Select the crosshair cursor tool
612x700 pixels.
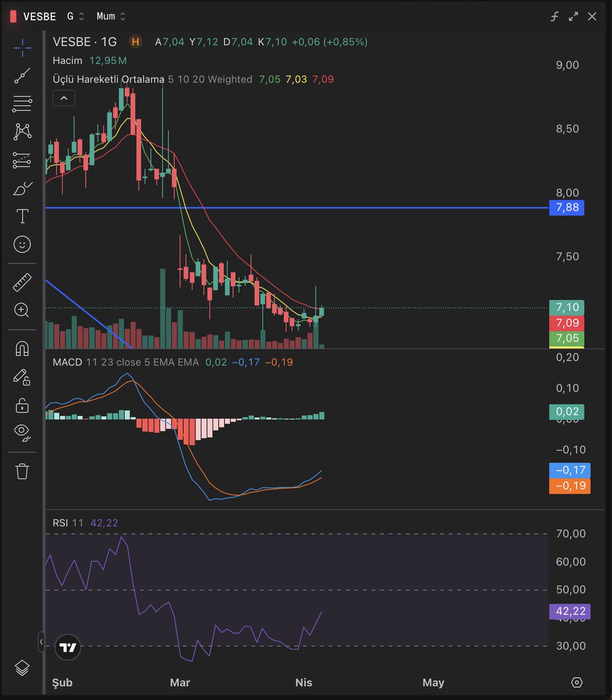click(x=22, y=48)
